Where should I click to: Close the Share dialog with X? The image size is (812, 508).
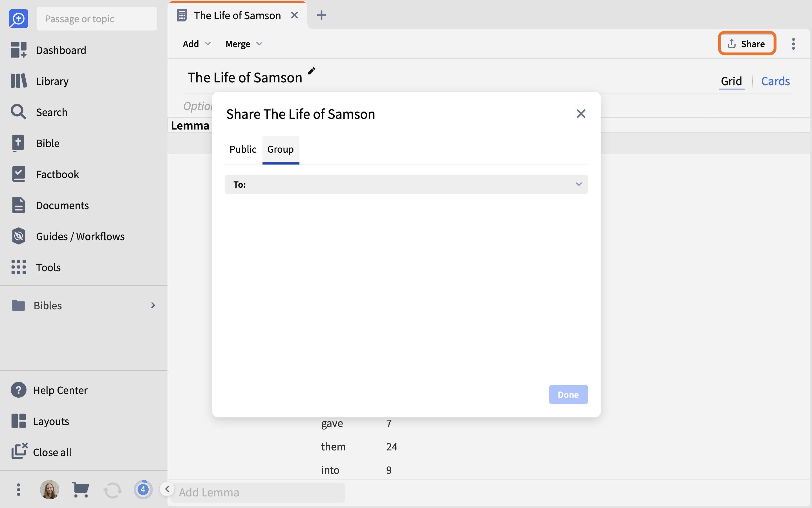(x=581, y=113)
